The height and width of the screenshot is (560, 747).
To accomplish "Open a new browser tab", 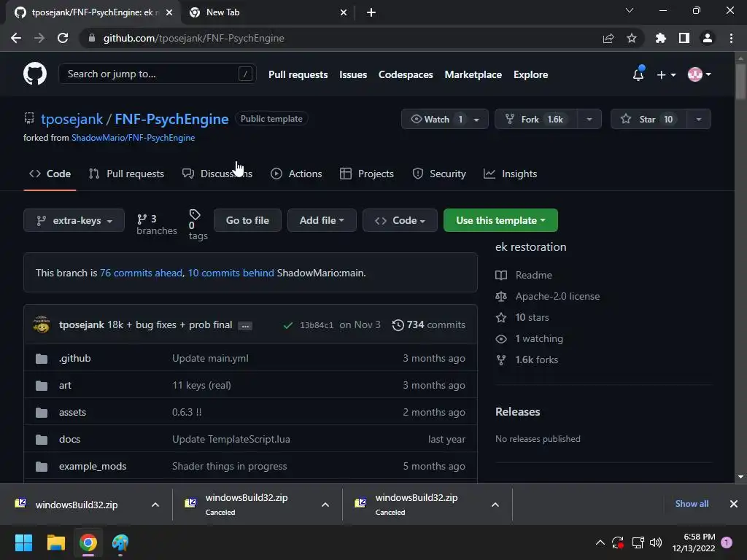I will tap(371, 12).
